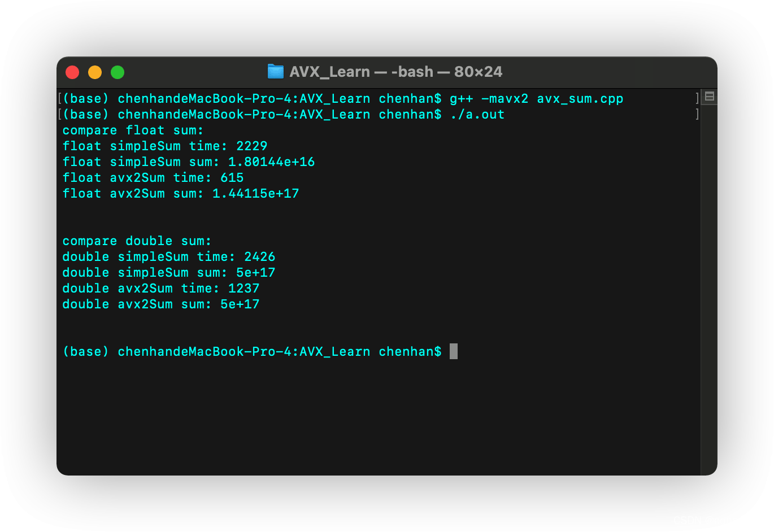Toggle the split pane icon at top right
This screenshot has height=532, width=774.
pos(710,97)
